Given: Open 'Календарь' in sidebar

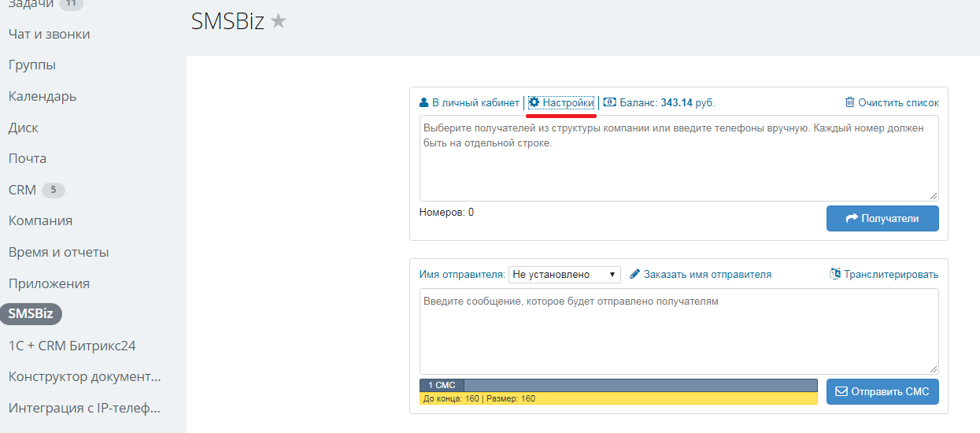Looking at the screenshot, I should pos(43,96).
